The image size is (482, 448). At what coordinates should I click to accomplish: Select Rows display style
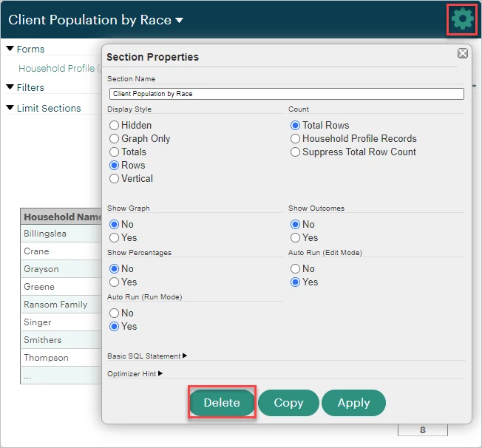pos(114,165)
